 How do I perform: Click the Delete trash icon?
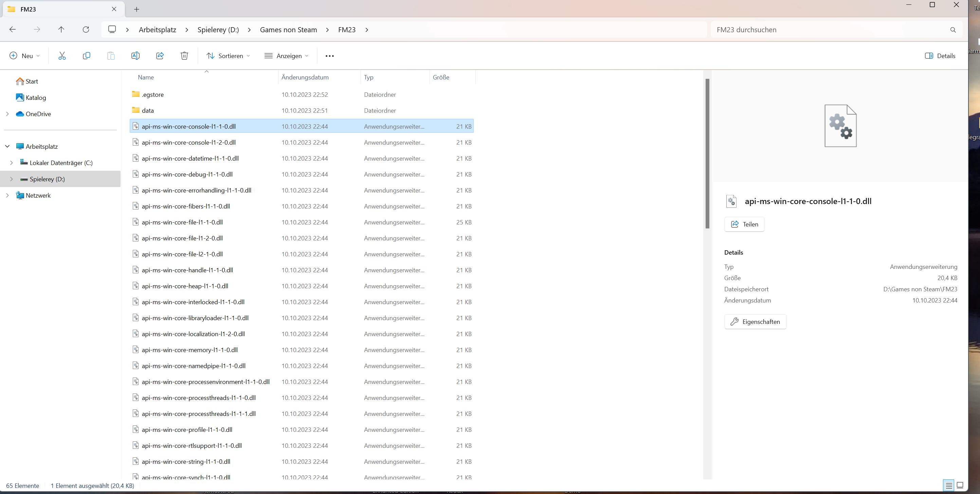(x=184, y=56)
